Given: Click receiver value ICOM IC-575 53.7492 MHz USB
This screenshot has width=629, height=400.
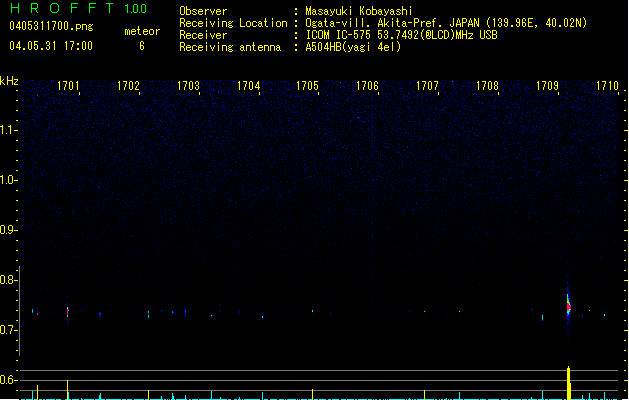Looking at the screenshot, I should (401, 35).
